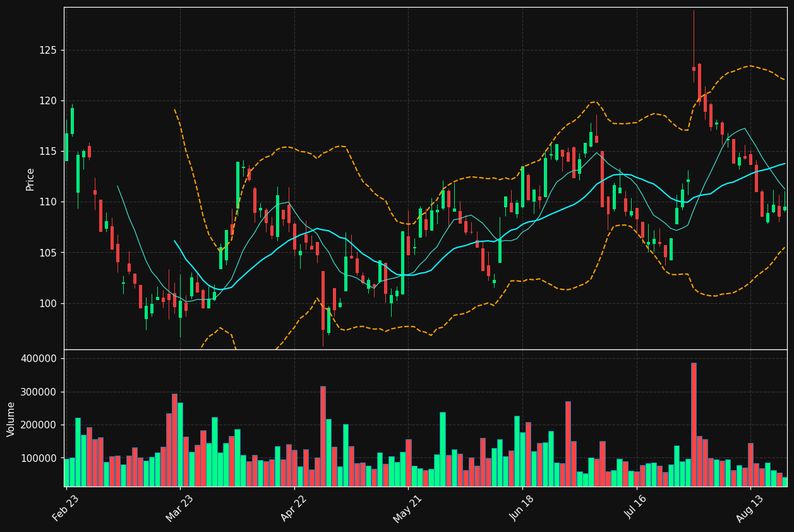794x532 pixels.
Task: Click the Feb 23 date label
Action: click(x=66, y=508)
